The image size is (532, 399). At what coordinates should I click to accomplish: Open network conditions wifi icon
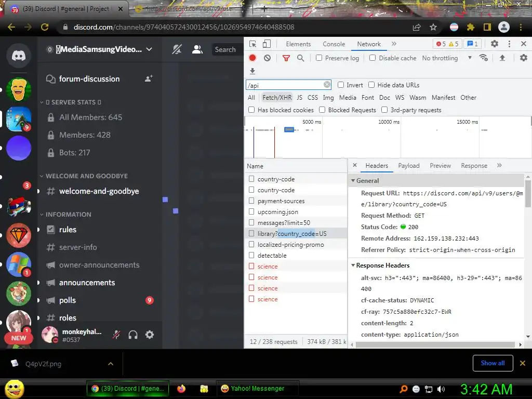pos(484,58)
